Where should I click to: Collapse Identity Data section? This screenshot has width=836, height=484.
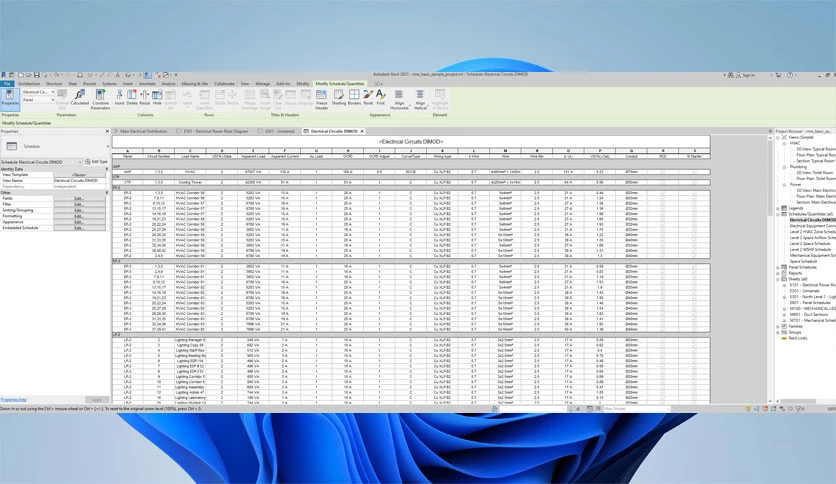[107, 169]
